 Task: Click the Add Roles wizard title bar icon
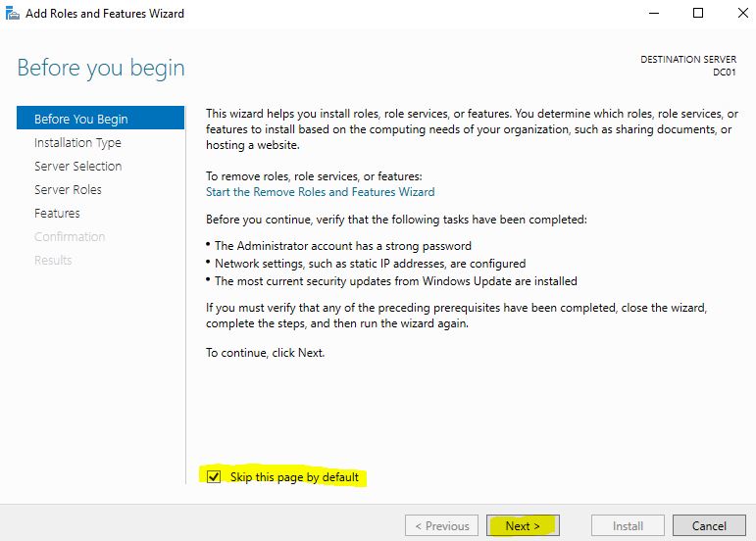[x=12, y=13]
